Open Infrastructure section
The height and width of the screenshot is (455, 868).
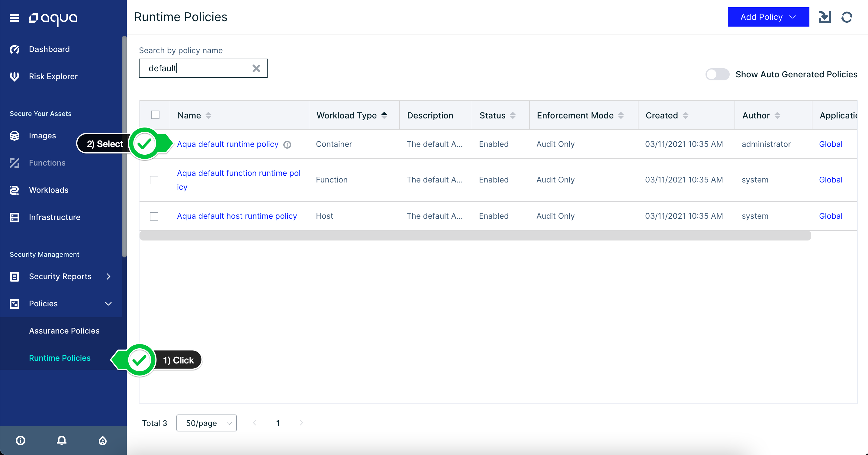point(55,218)
